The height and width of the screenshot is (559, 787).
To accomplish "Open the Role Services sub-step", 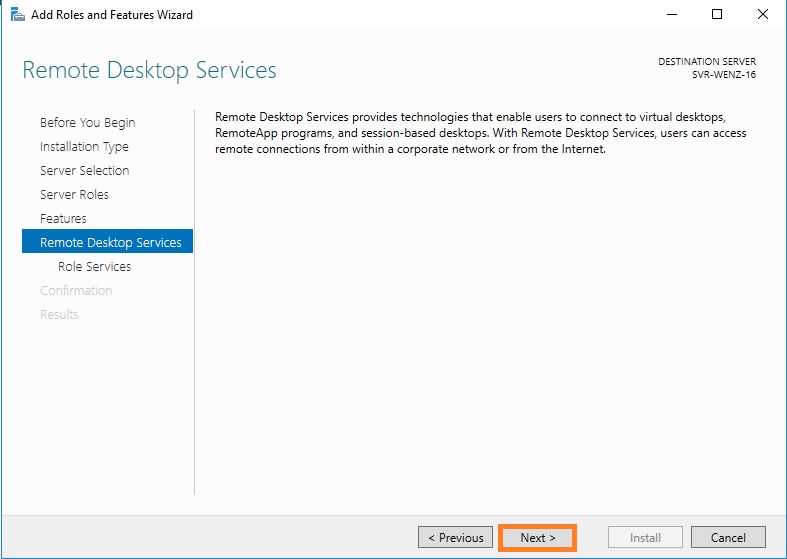I will 94,266.
